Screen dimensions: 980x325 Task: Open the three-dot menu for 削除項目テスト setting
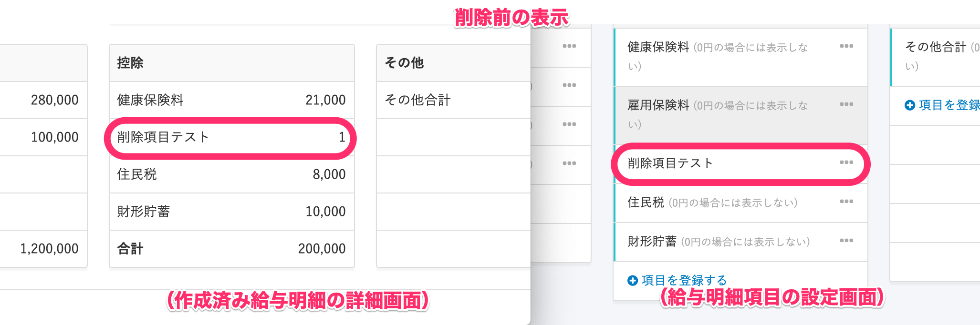846,162
